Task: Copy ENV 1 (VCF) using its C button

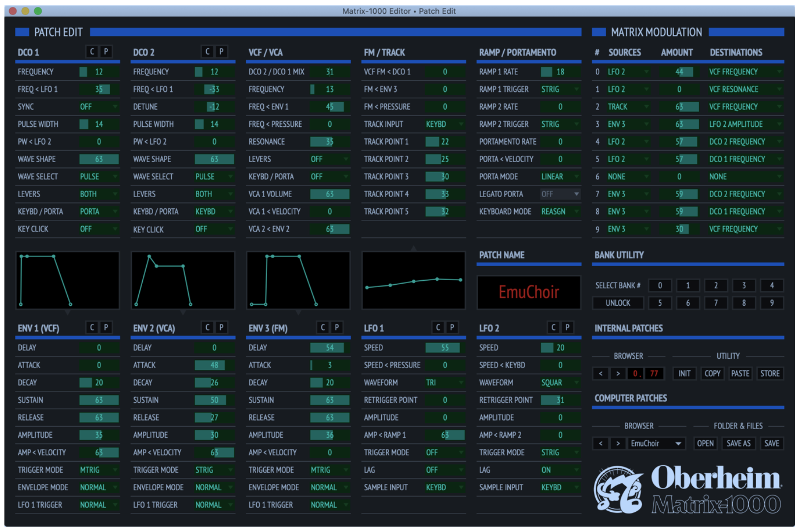Action: point(92,327)
